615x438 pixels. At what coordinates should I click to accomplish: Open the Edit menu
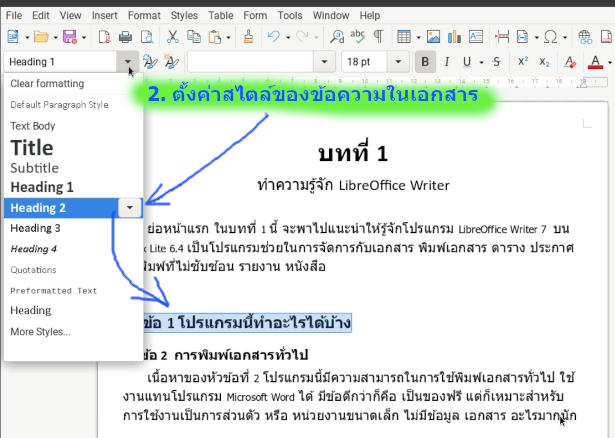point(41,16)
